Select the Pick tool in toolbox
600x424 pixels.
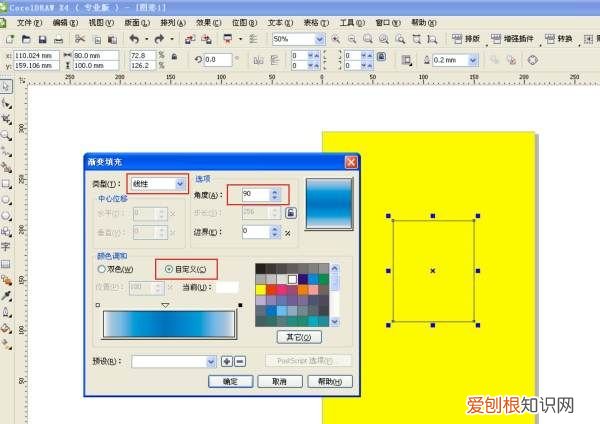(6, 86)
